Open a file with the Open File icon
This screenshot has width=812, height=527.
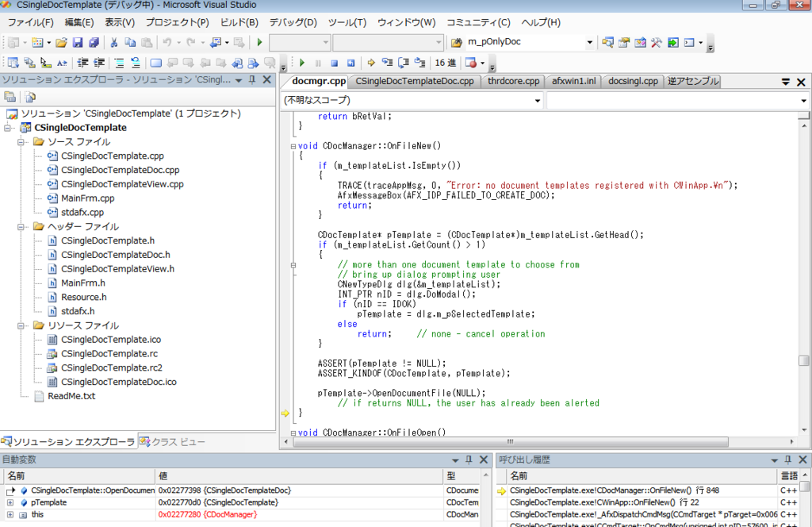click(61, 43)
